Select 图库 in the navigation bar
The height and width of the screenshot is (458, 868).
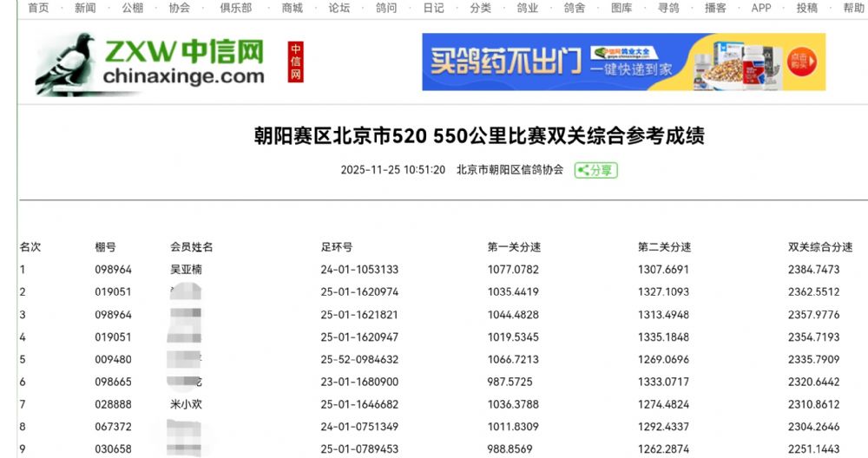tap(621, 8)
